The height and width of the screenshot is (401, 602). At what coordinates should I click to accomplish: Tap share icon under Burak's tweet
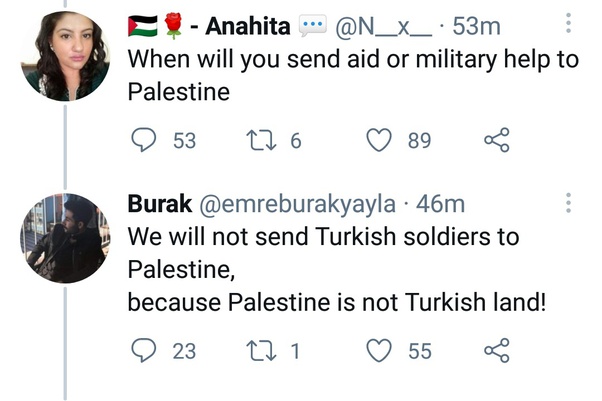497,350
